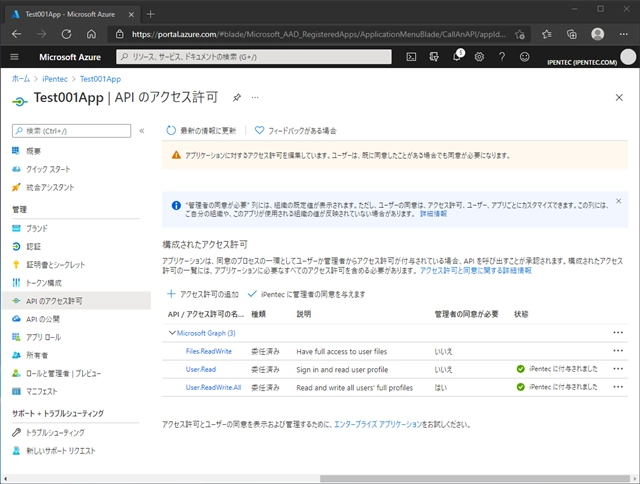Pin the Test001App blade

point(236,98)
